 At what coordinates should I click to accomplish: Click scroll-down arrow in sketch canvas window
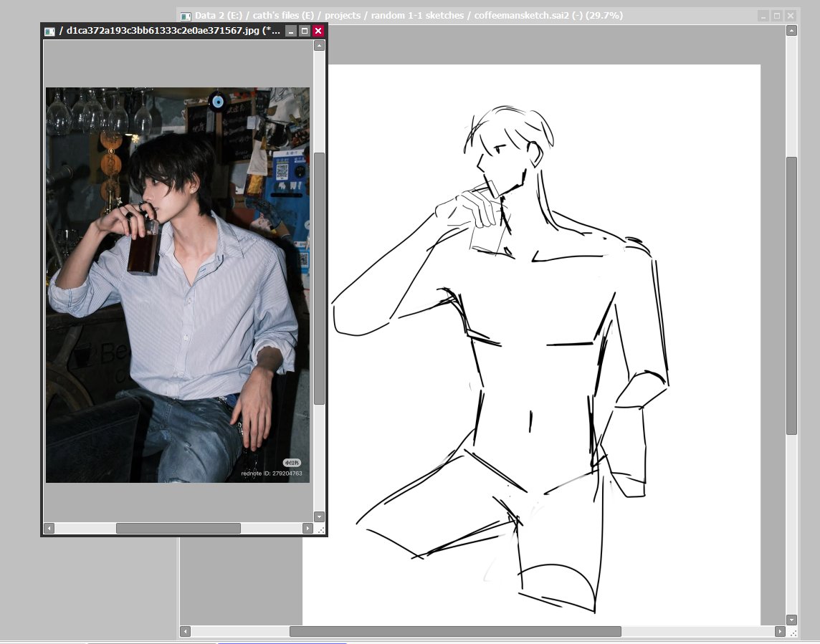792,620
